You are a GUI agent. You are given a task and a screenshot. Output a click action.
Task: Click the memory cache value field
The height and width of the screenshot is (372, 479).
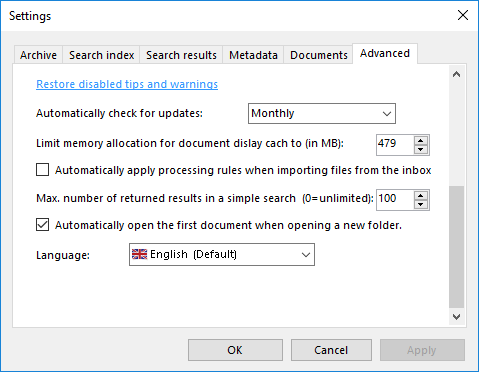395,145
